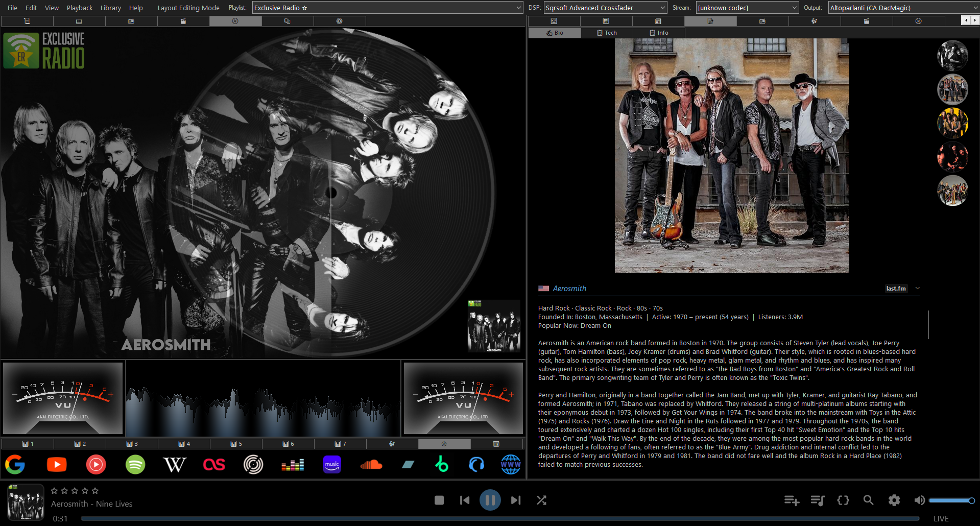Viewport: 980px width, 526px height.
Task: Click the magnifier search icon
Action: pos(868,500)
